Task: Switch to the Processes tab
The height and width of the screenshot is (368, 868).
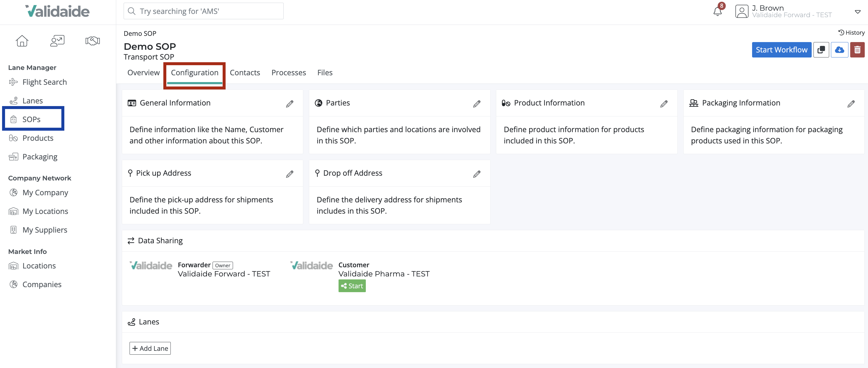Action: (288, 72)
